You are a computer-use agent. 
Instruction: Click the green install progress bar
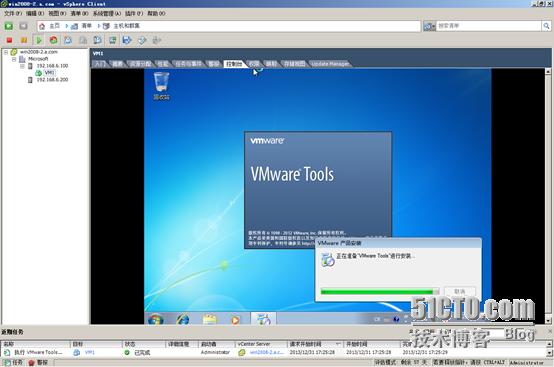click(380, 291)
